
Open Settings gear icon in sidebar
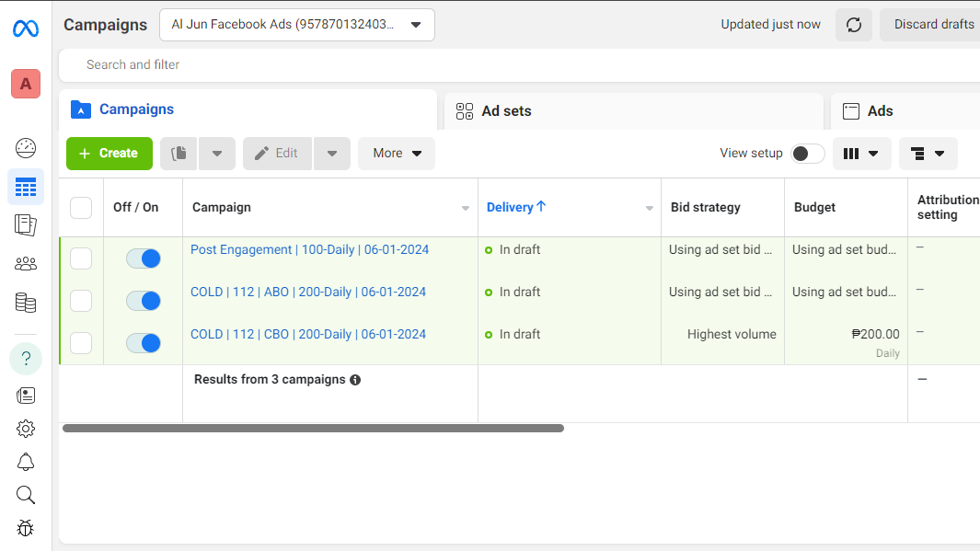click(x=26, y=429)
